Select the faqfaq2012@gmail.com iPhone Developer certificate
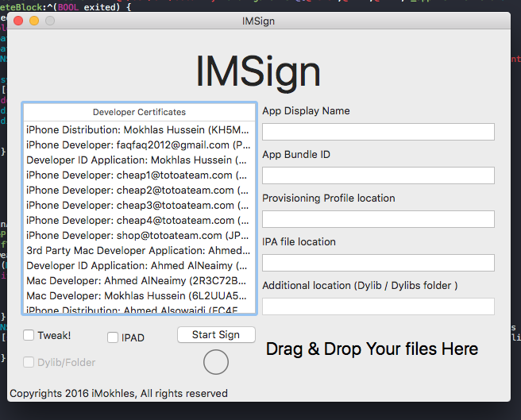This screenshot has width=521, height=420. pyautogui.click(x=139, y=144)
